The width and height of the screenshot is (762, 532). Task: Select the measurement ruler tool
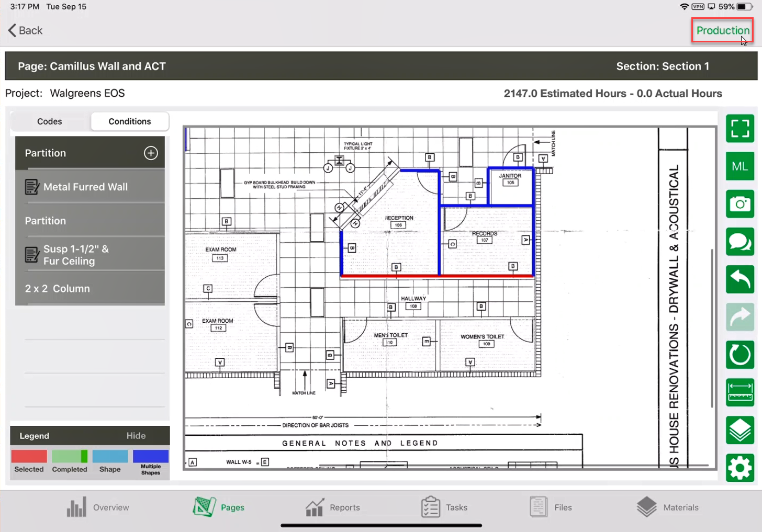point(739,392)
